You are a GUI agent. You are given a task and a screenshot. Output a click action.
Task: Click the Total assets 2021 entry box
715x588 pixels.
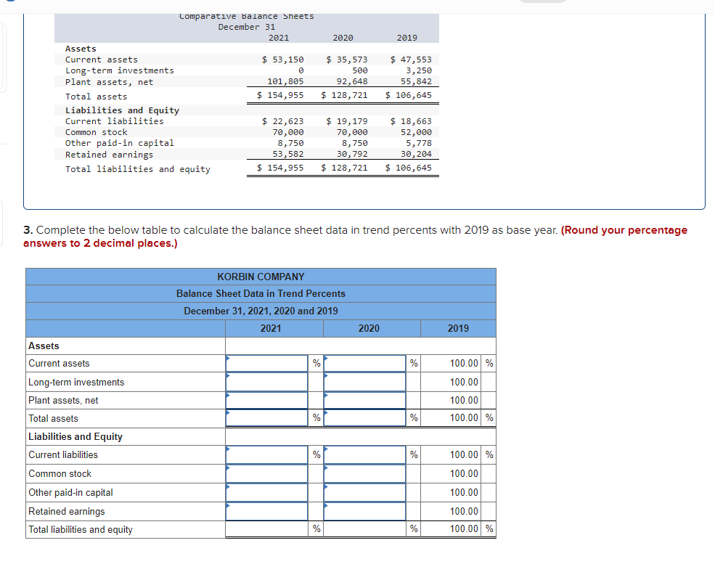[266, 417]
